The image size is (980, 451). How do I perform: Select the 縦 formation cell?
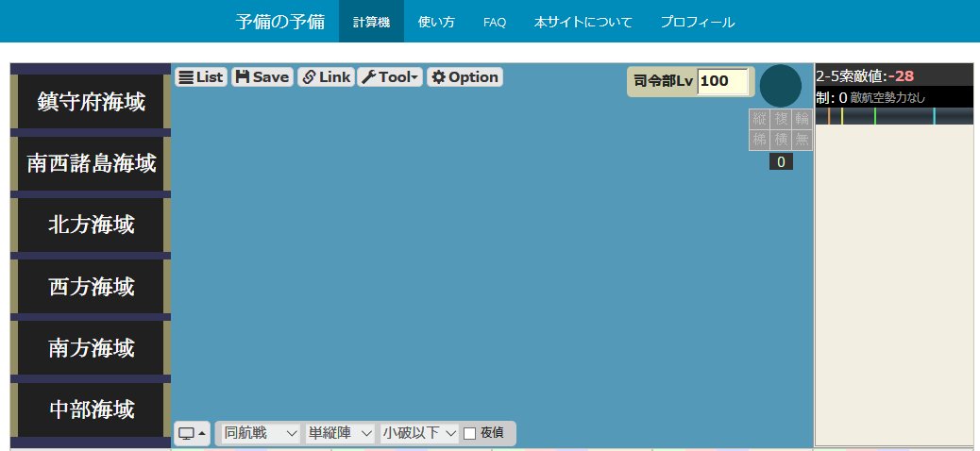click(759, 119)
